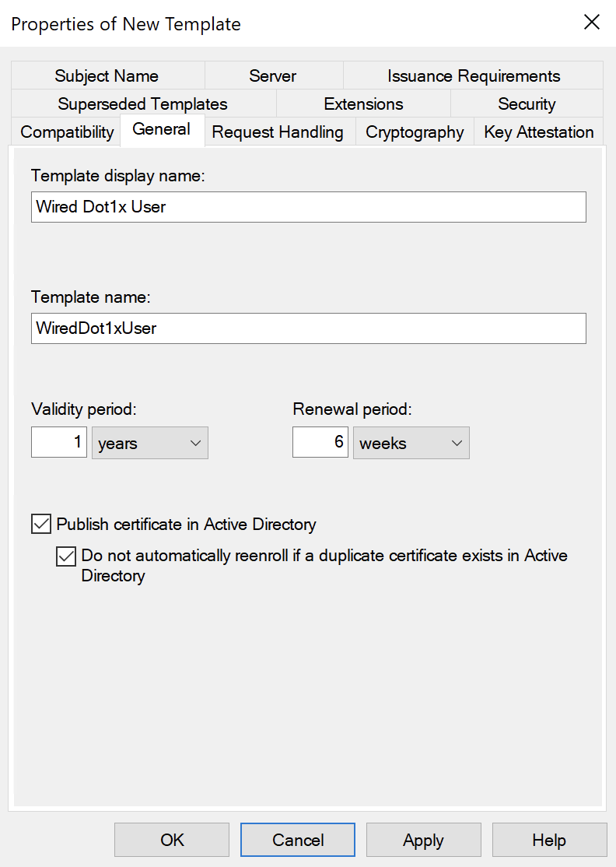Click the Template display name field

tap(308, 207)
